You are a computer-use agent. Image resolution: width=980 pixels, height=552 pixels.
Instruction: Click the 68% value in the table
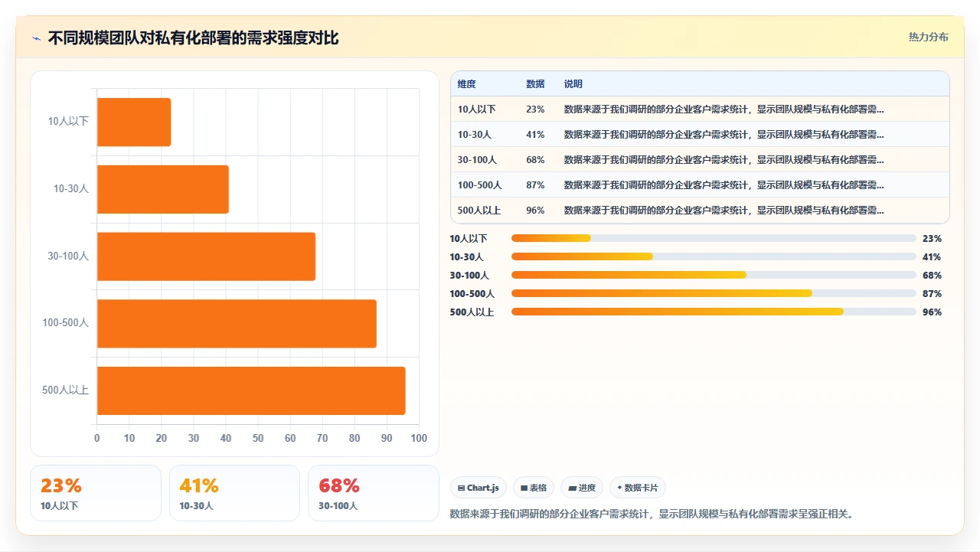pos(535,160)
